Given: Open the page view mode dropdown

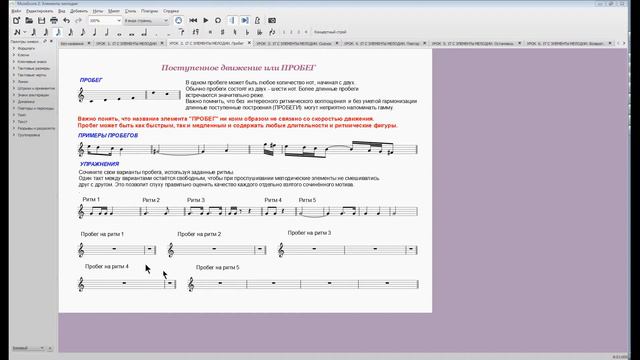Looking at the screenshot, I should pos(146,20).
